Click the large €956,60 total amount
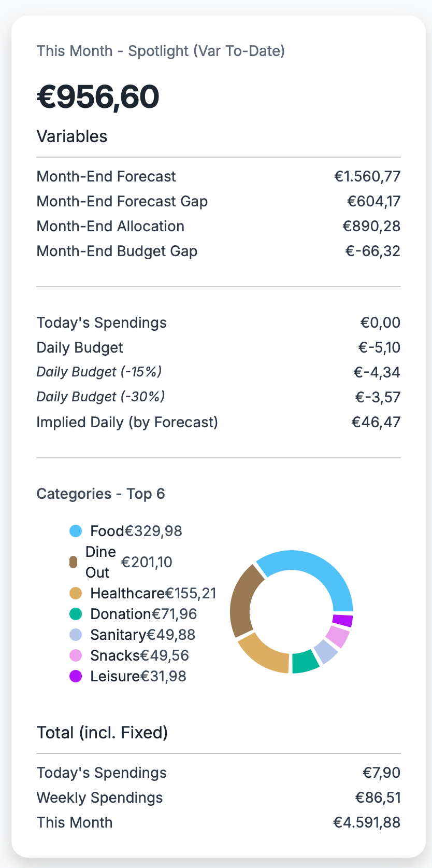 coord(98,97)
